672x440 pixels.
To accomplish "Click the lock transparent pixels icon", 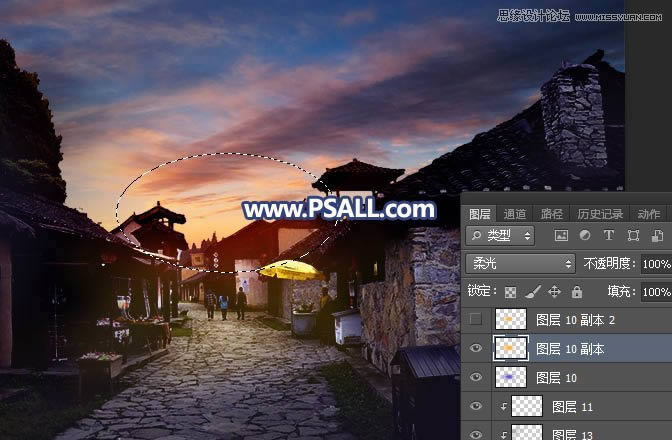I will [513, 292].
